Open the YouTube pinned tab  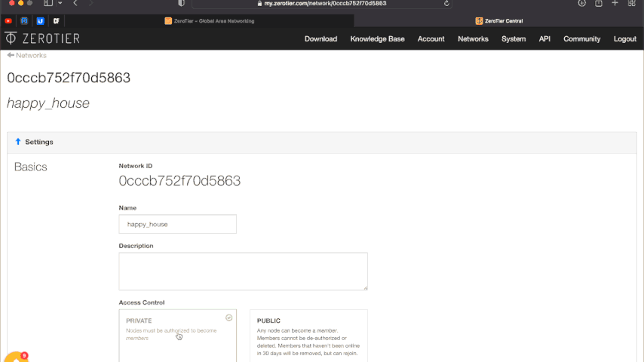coord(8,21)
